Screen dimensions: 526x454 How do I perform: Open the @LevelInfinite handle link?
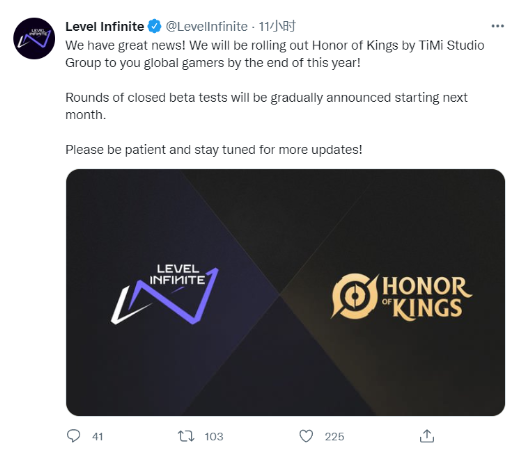[x=206, y=27]
